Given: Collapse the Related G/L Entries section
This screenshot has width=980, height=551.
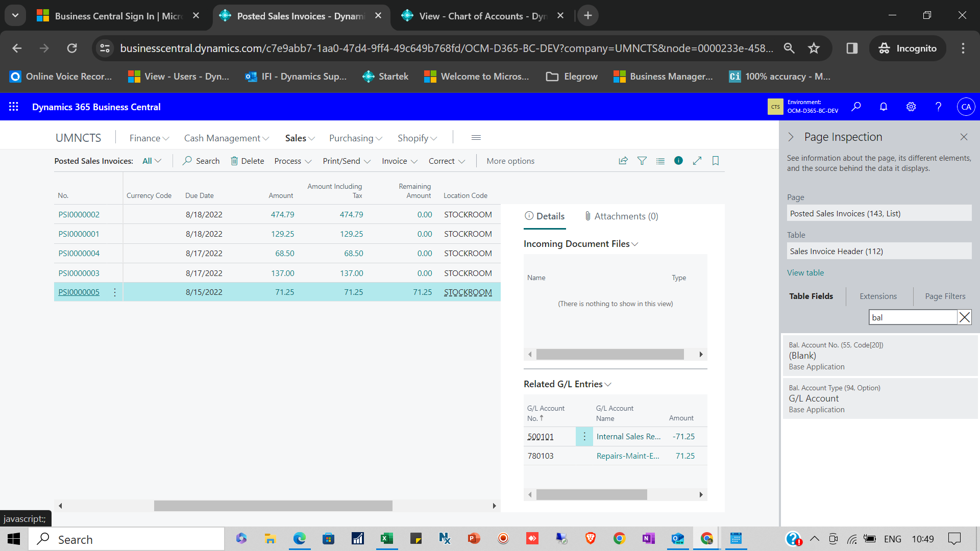Looking at the screenshot, I should pyautogui.click(x=607, y=384).
